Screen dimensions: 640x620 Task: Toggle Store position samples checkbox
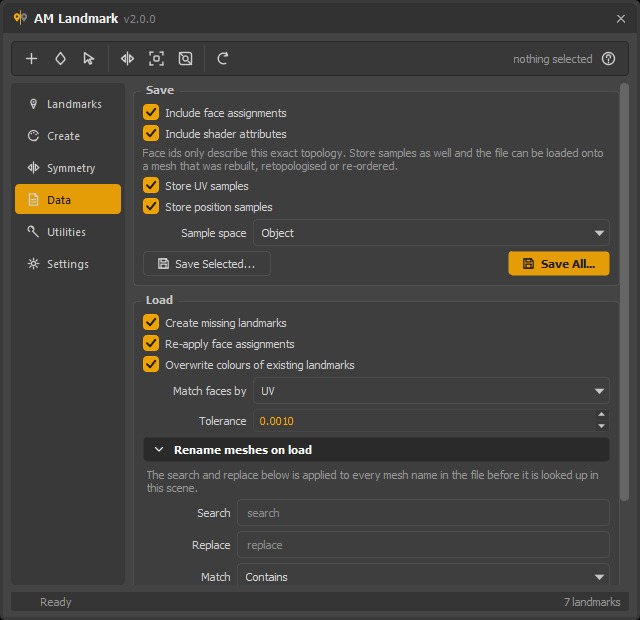click(x=151, y=207)
